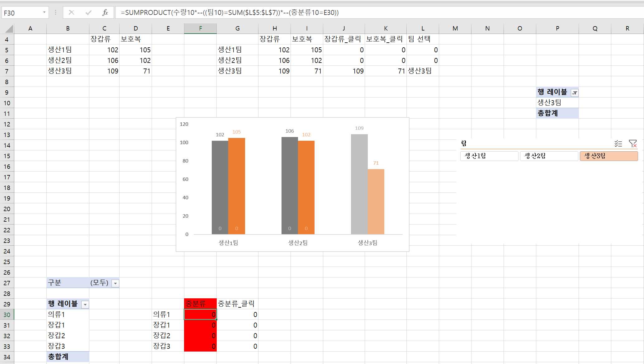Open the Name Box dropdown arrow

[x=44, y=12]
